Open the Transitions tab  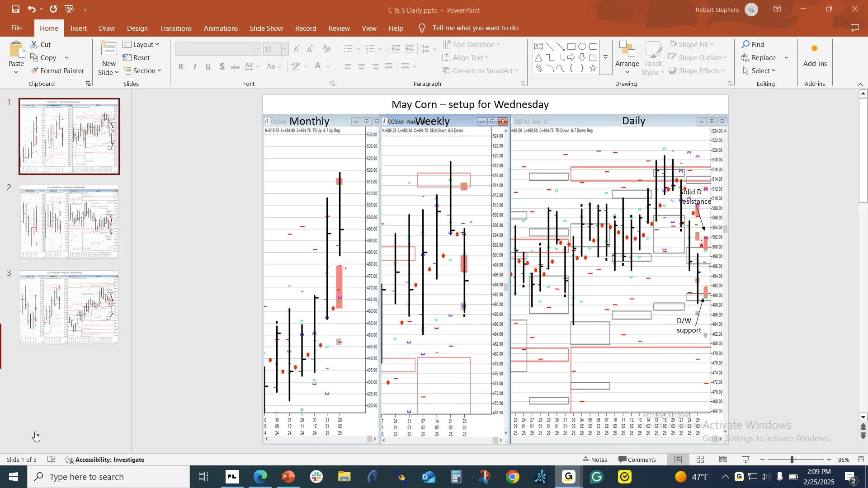175,28
